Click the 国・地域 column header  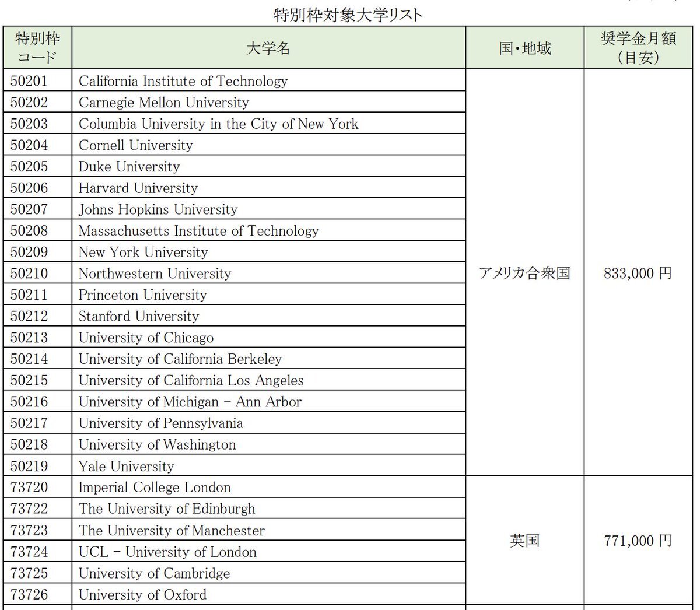pyautogui.click(x=525, y=48)
